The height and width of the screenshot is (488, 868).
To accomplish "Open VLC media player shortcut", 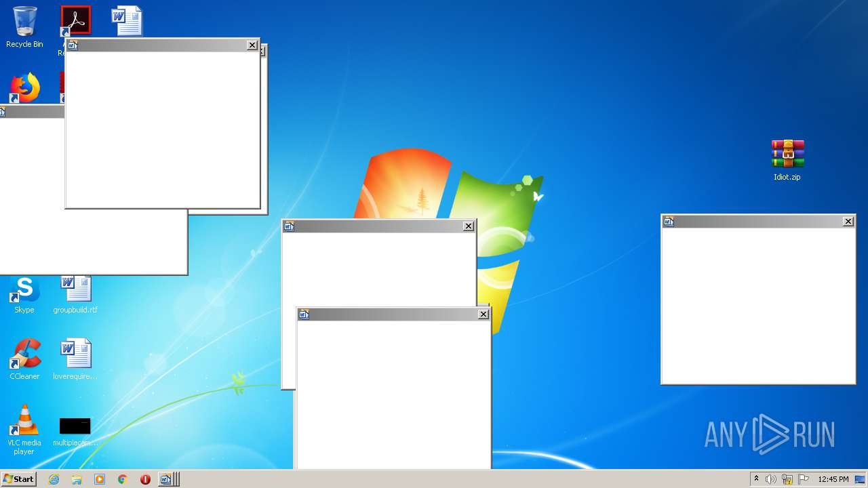I will [x=24, y=430].
